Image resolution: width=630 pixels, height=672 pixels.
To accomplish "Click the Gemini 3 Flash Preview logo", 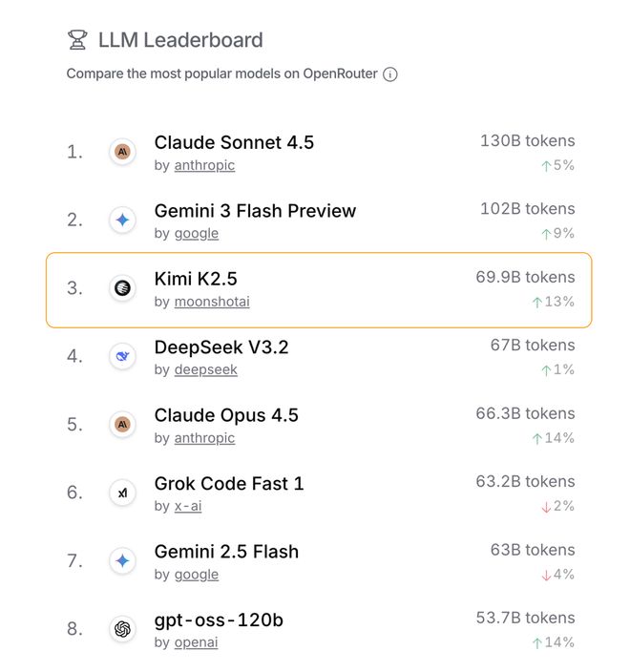I will click(122, 220).
